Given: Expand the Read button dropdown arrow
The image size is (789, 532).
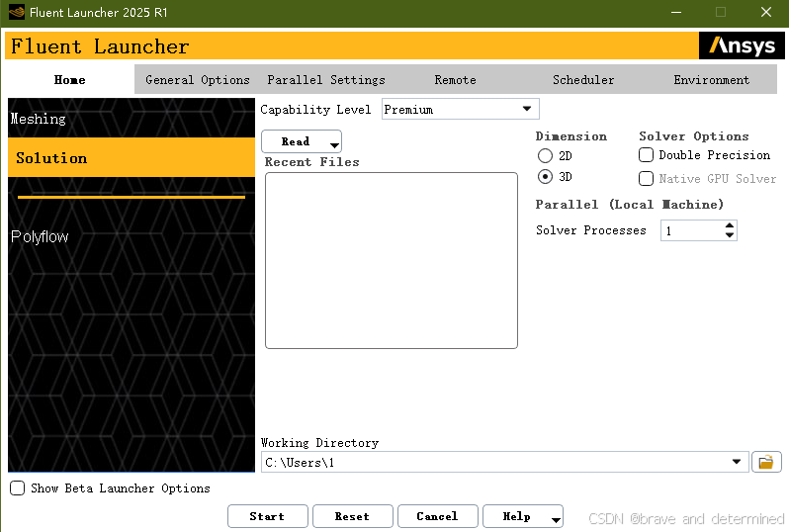Looking at the screenshot, I should coord(334,145).
